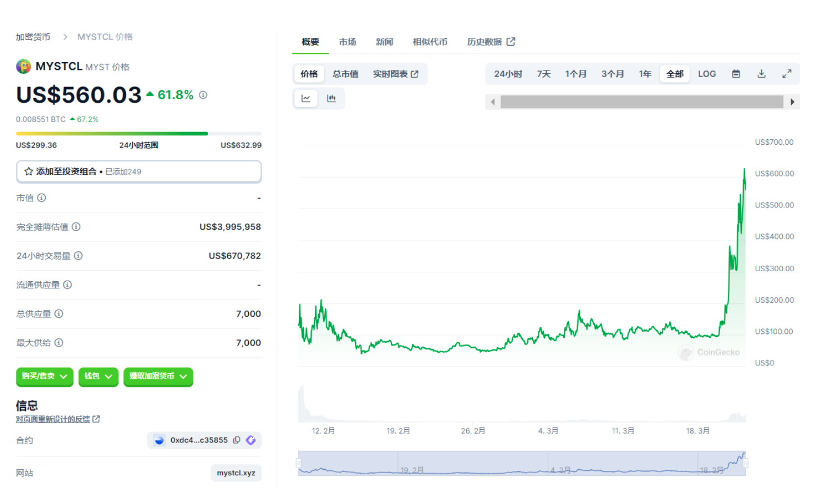The width and height of the screenshot is (829, 504).
Task: Click the info icon beside 61.8% change
Action: pos(203,95)
